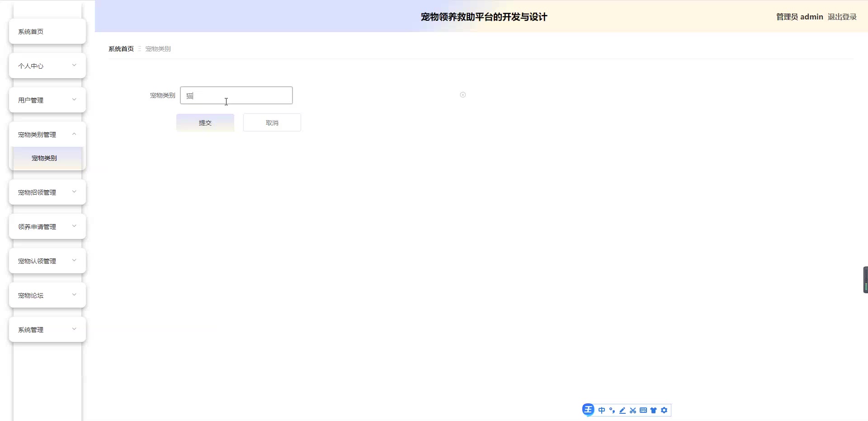
Task: Click the 提交 submit button
Action: [205, 122]
